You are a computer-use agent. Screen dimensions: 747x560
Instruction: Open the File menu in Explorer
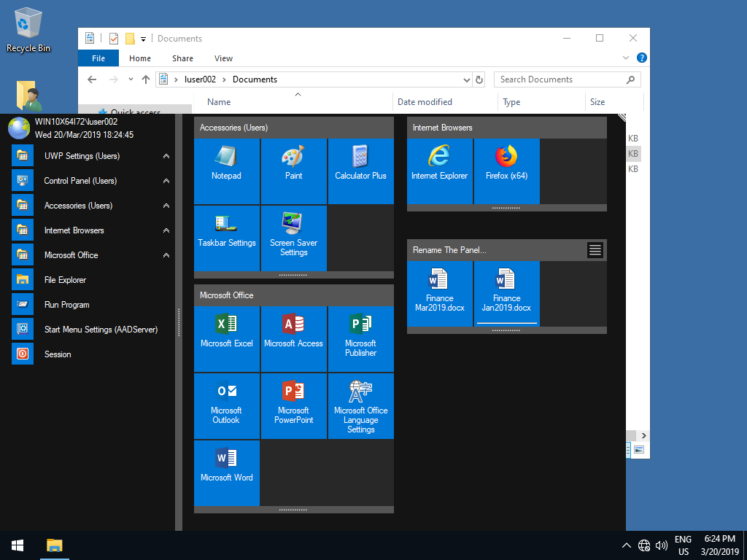coord(98,58)
